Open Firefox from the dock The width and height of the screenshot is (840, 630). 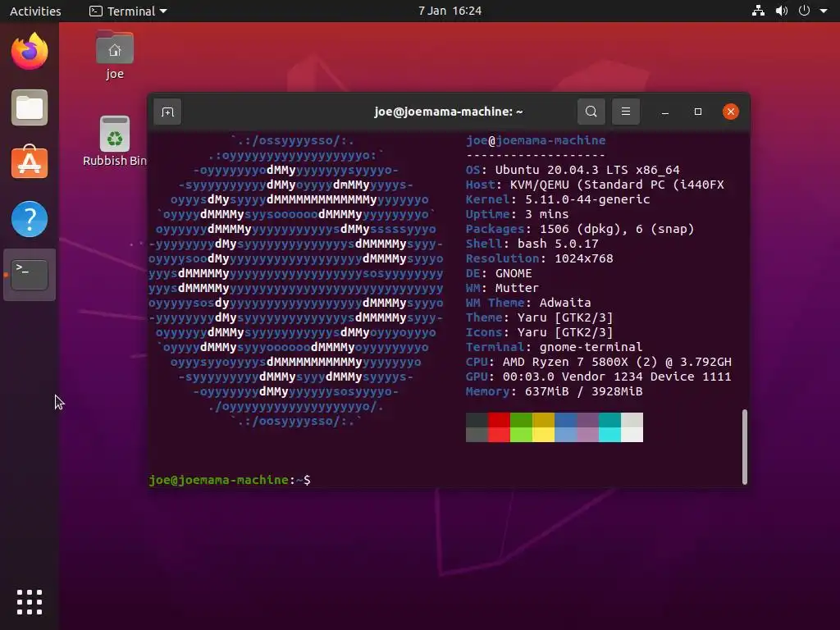pyautogui.click(x=30, y=51)
